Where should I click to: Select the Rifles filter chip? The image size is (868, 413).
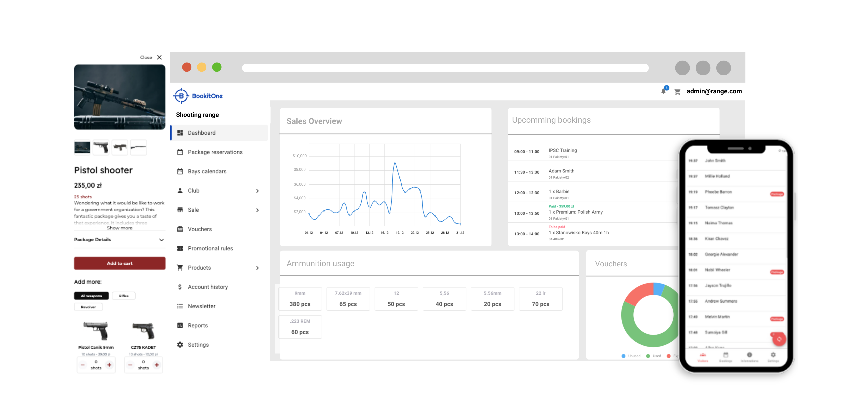(x=124, y=296)
